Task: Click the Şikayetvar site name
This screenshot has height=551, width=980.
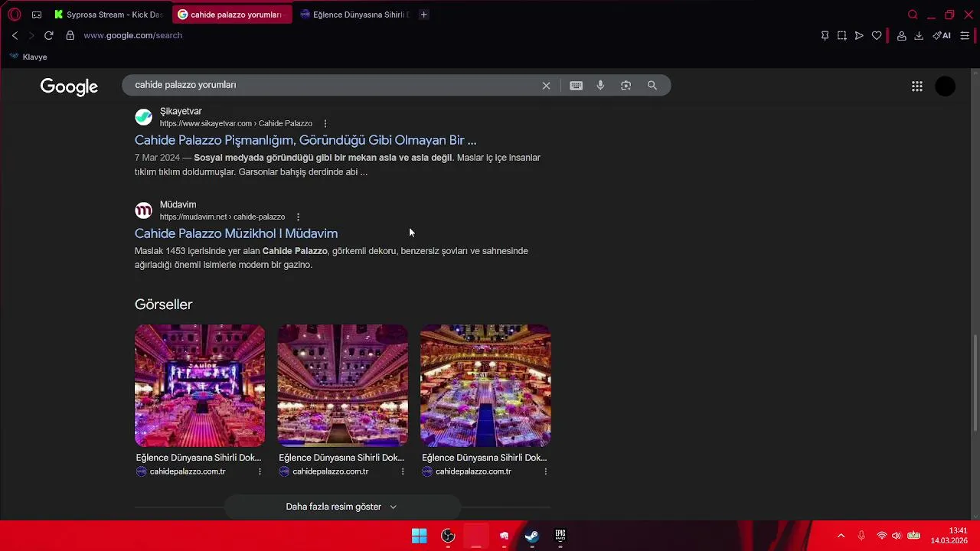Action: pyautogui.click(x=181, y=111)
